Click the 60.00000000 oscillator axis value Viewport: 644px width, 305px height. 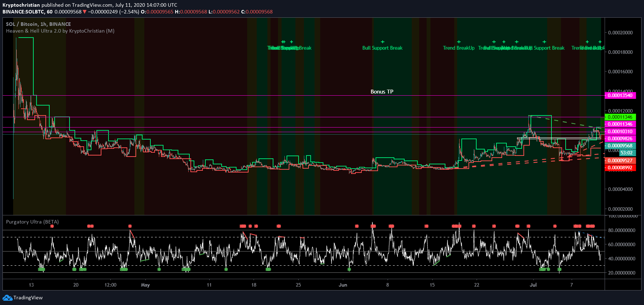(622, 244)
